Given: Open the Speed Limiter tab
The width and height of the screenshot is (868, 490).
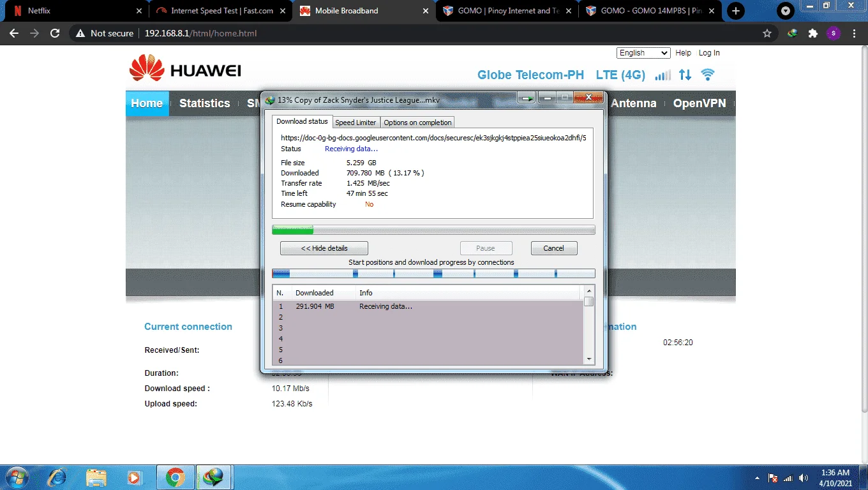Looking at the screenshot, I should click(x=355, y=122).
